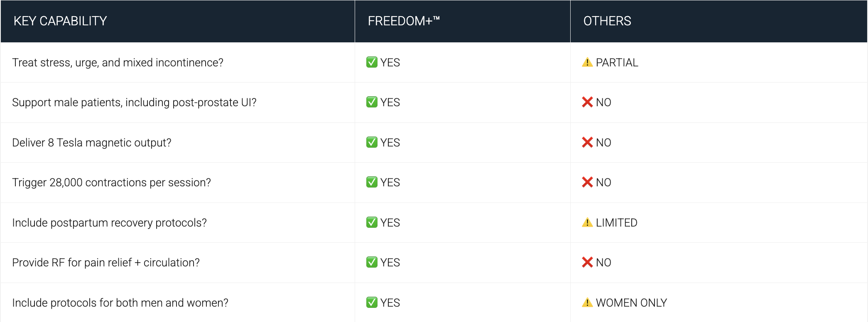
Task: Click the green checkmark in the men and women row
Action: 372,302
